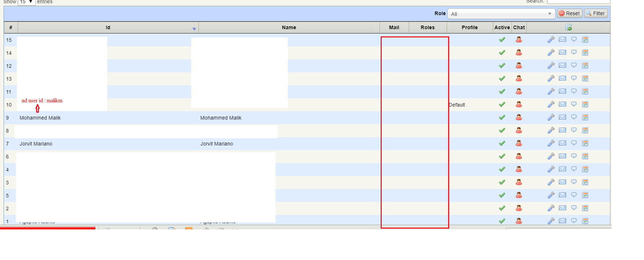Open wrench settings for Jorvit Mariano
The width and height of the screenshot is (644, 260).
(x=551, y=143)
